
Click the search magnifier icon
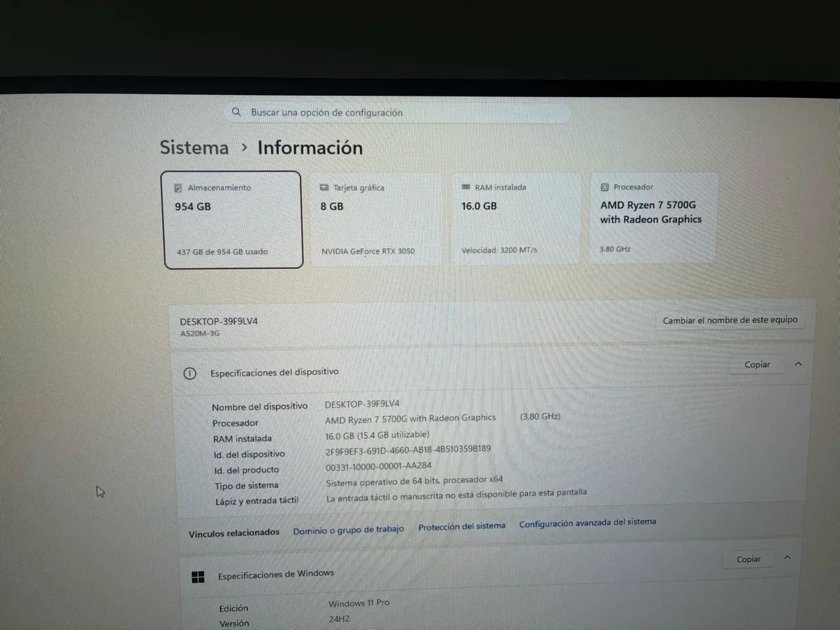(236, 112)
